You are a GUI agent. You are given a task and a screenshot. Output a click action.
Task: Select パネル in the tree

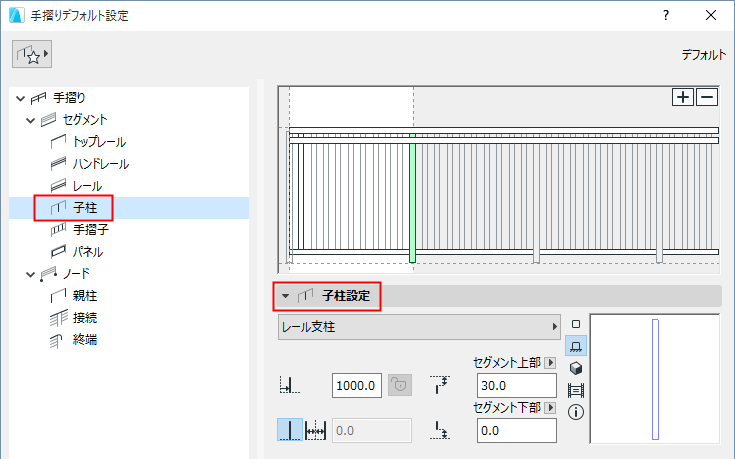(x=88, y=252)
